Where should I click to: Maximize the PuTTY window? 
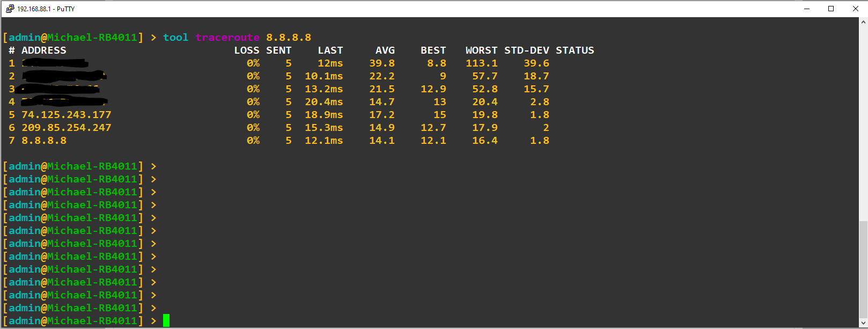831,9
